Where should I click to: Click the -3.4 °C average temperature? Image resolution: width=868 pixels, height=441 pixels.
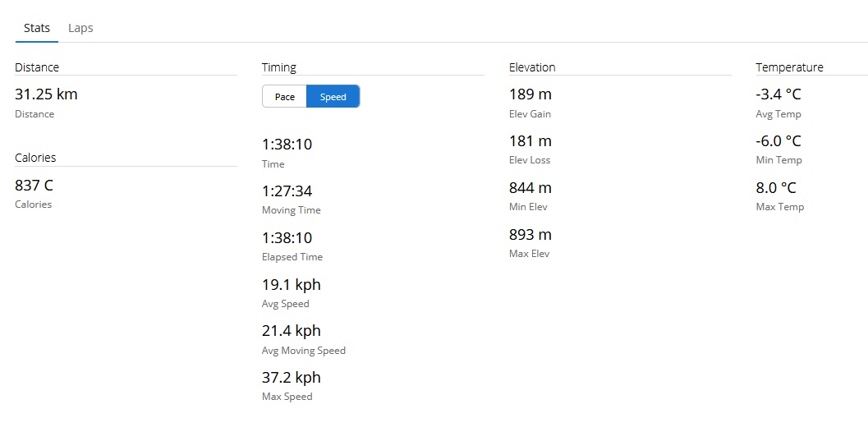pos(778,94)
